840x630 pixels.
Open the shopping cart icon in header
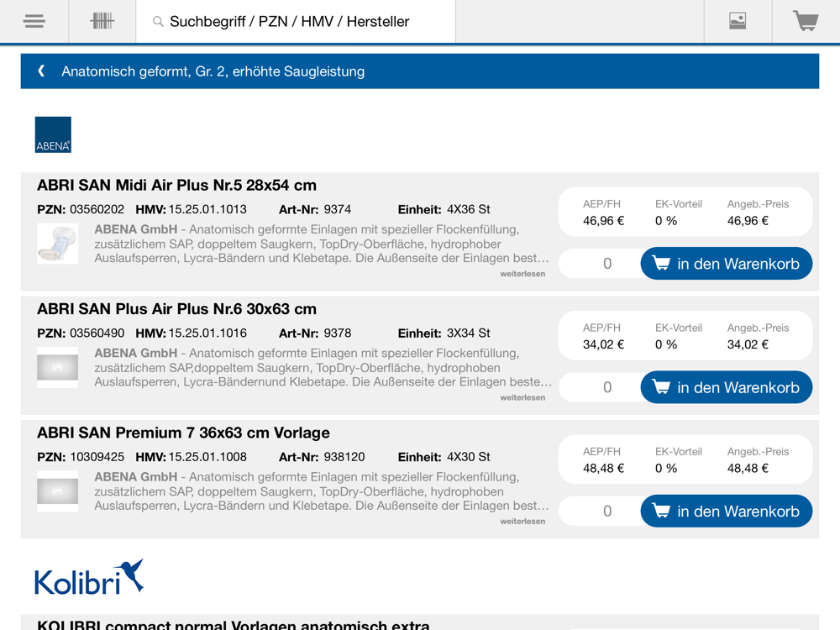[x=806, y=22]
